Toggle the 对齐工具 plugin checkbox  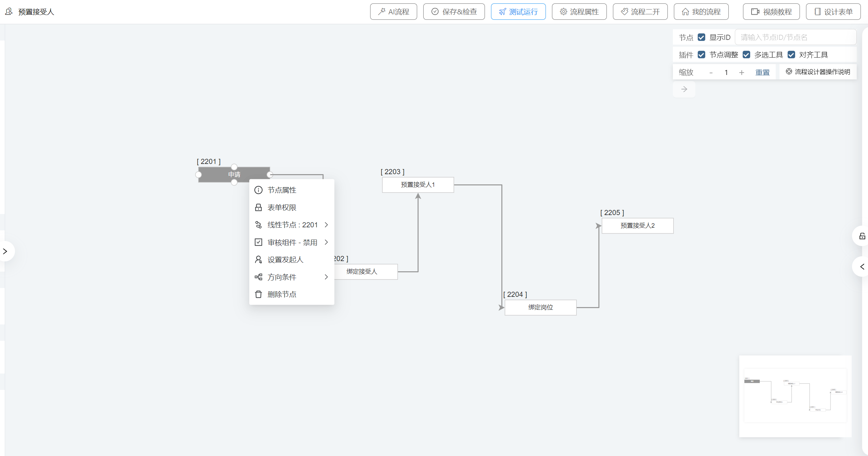point(791,55)
